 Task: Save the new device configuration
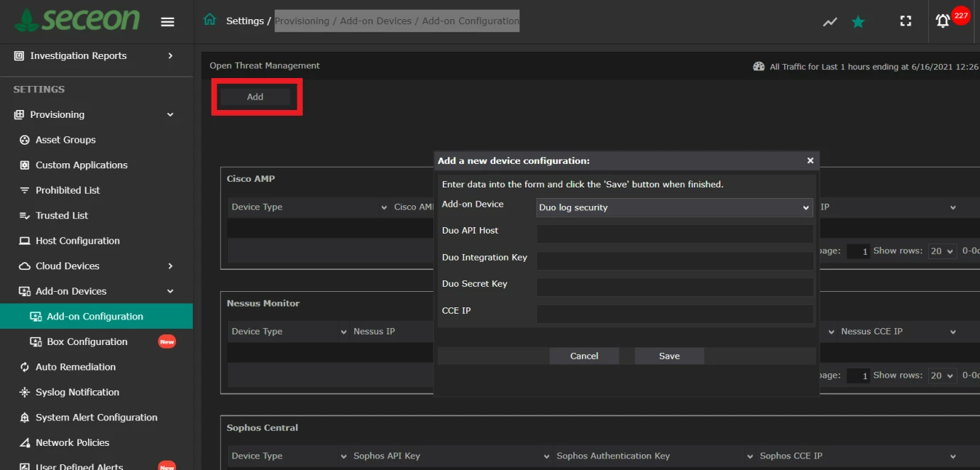pos(668,356)
